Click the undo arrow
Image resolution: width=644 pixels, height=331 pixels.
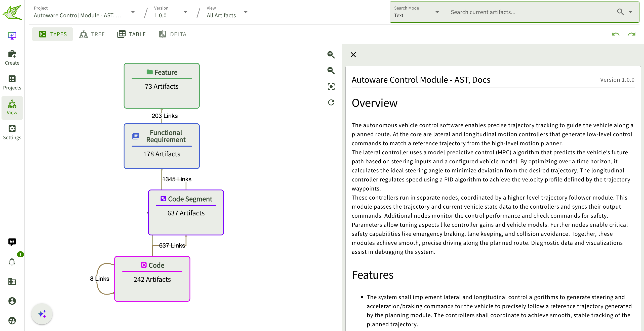(615, 34)
